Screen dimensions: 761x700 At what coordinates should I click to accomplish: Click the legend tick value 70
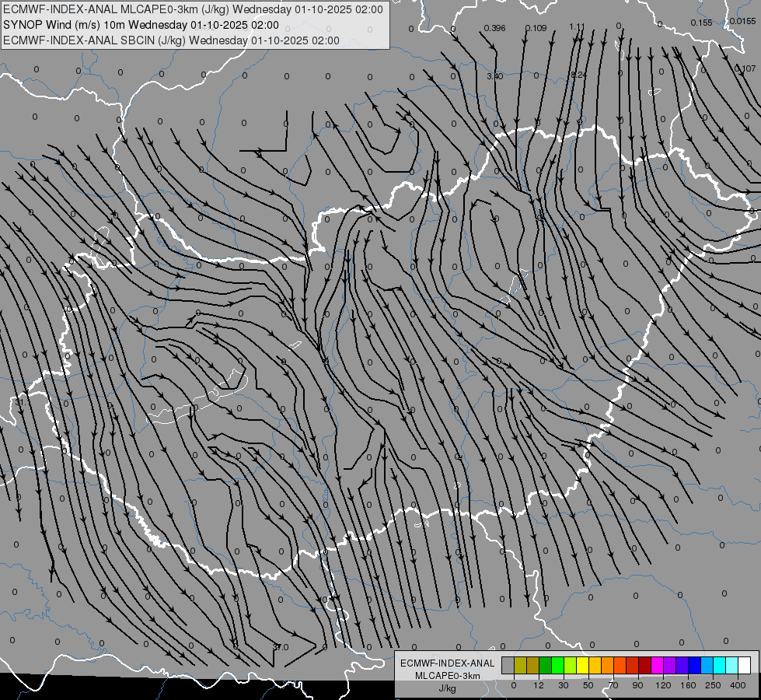click(x=613, y=685)
